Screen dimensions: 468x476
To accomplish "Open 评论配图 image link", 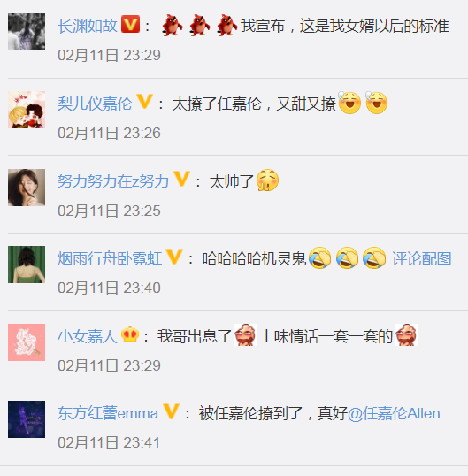I will [422, 259].
